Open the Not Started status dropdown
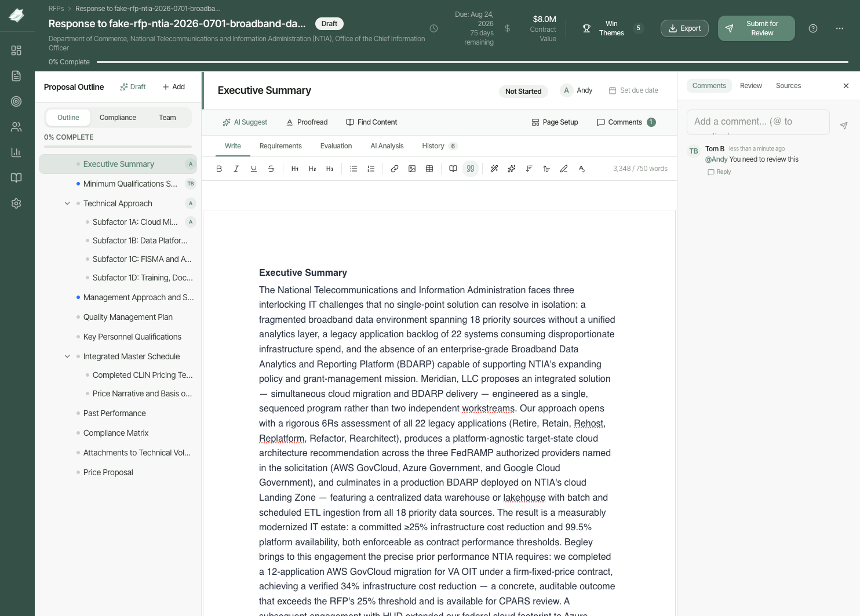Screen dimensions: 860x616 (x=523, y=91)
